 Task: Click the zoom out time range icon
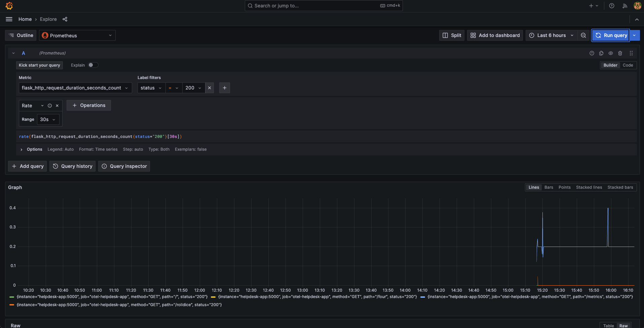[583, 35]
